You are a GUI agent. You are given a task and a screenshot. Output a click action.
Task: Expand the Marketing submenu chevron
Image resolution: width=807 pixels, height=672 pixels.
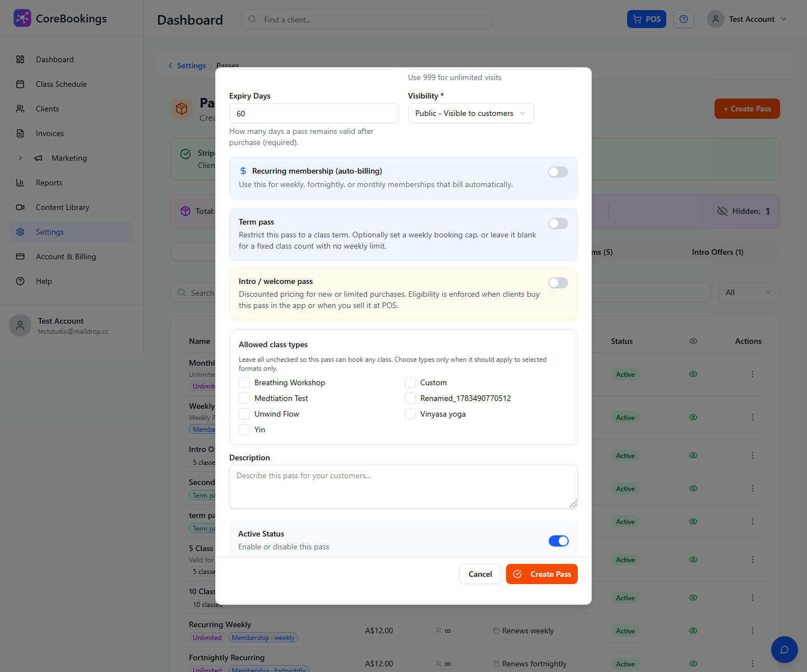pyautogui.click(x=20, y=158)
